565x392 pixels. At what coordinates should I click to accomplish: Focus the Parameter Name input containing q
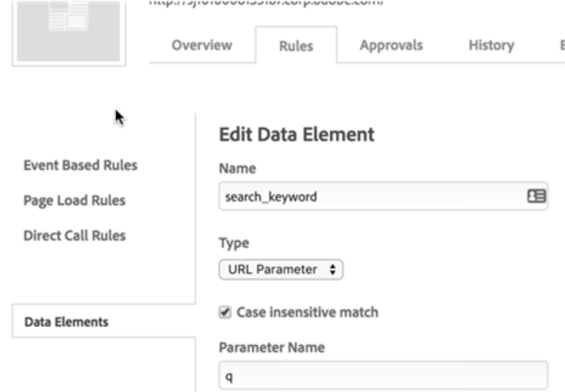(383, 375)
